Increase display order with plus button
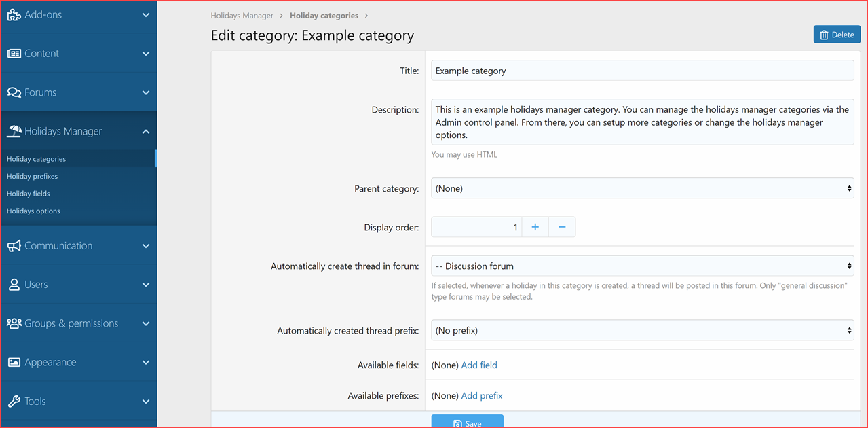 pyautogui.click(x=535, y=227)
